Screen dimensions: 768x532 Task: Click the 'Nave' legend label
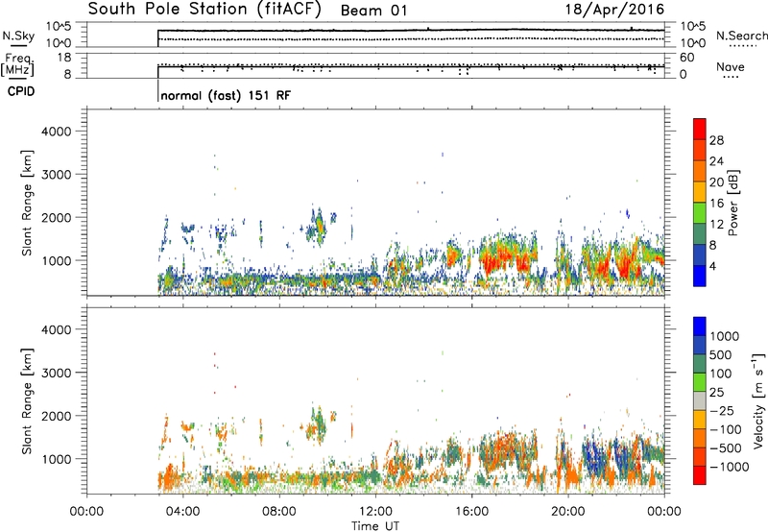coord(731,67)
